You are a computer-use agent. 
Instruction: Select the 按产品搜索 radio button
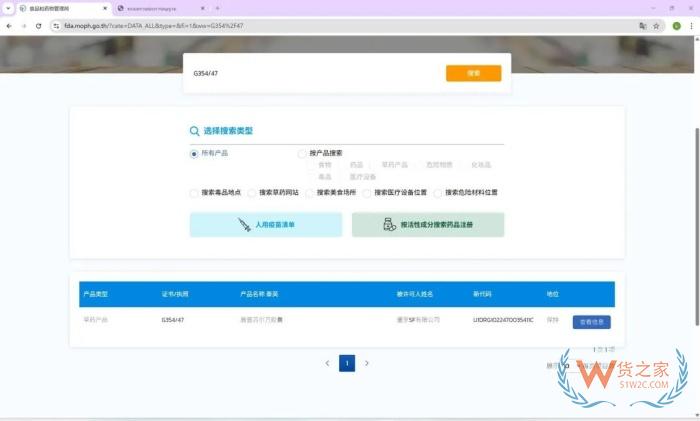click(302, 154)
